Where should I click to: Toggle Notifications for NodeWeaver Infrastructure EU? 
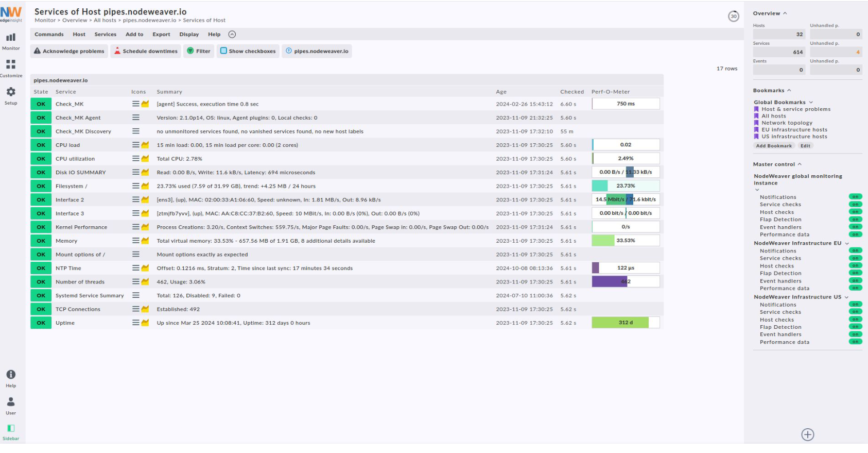pos(855,250)
